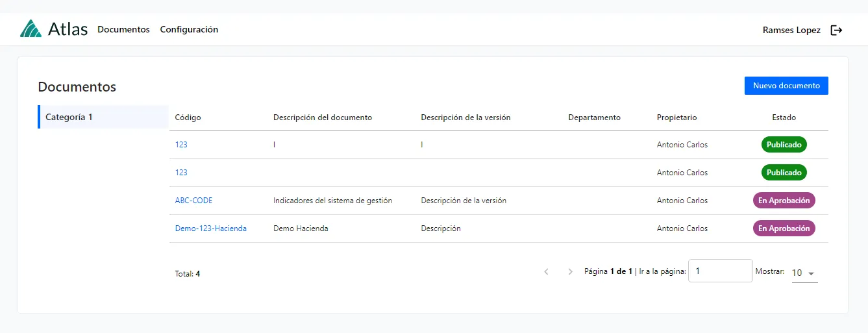Click the Estado column header
Image resolution: width=868 pixels, height=333 pixels.
click(x=784, y=117)
